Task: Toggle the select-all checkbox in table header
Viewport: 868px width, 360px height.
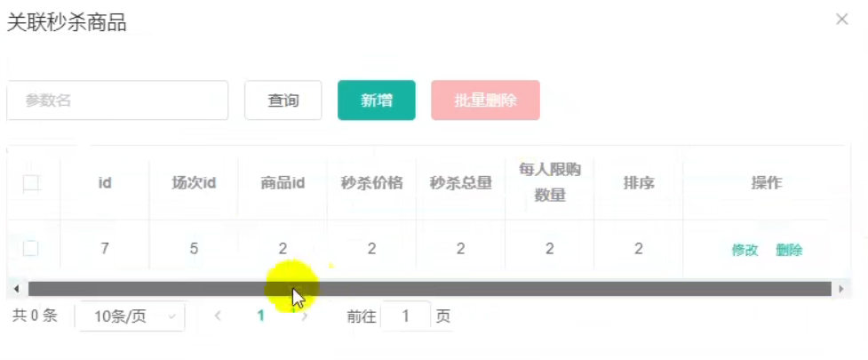Action: (31, 184)
